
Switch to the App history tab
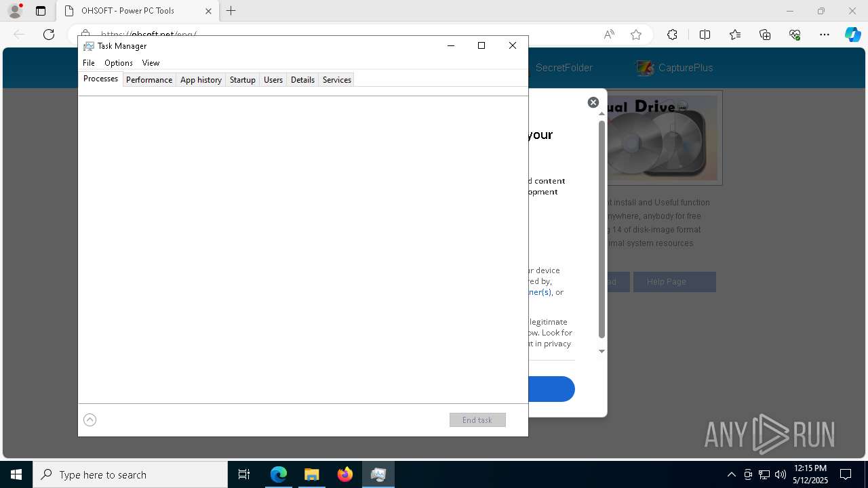click(201, 79)
